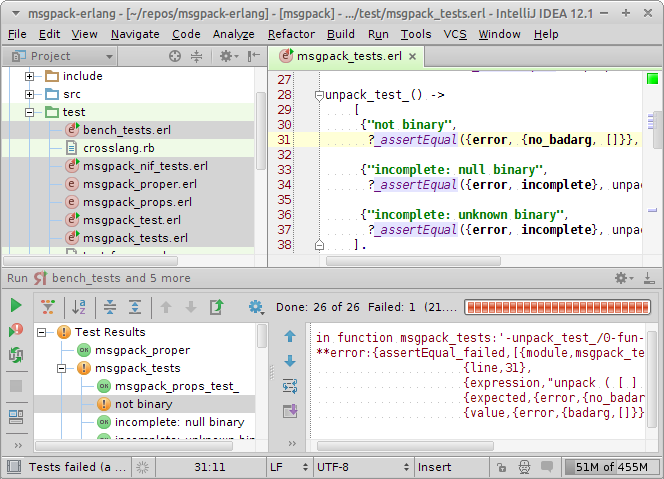
Task: Open VCS menu
Action: 455,34
